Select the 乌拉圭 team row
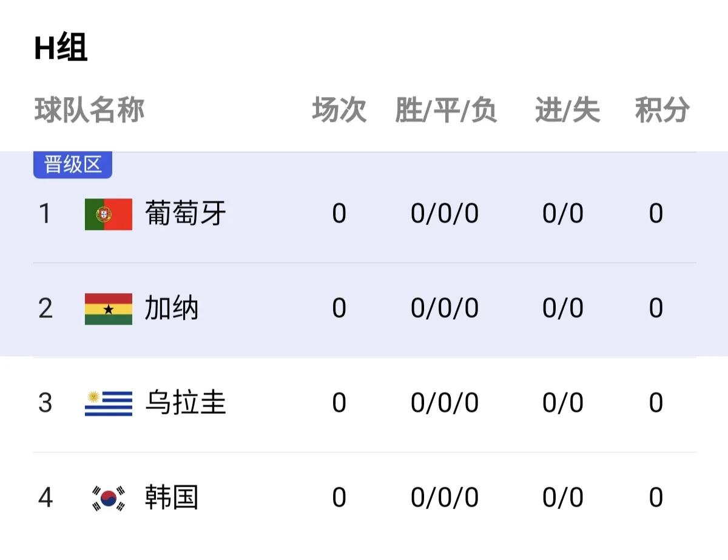728x560 pixels. point(364,403)
